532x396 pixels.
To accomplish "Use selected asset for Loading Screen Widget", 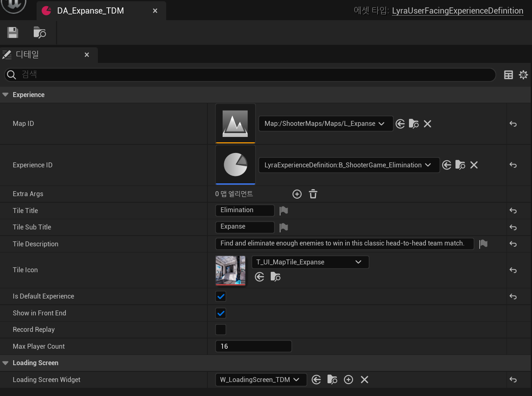I will click(x=316, y=380).
